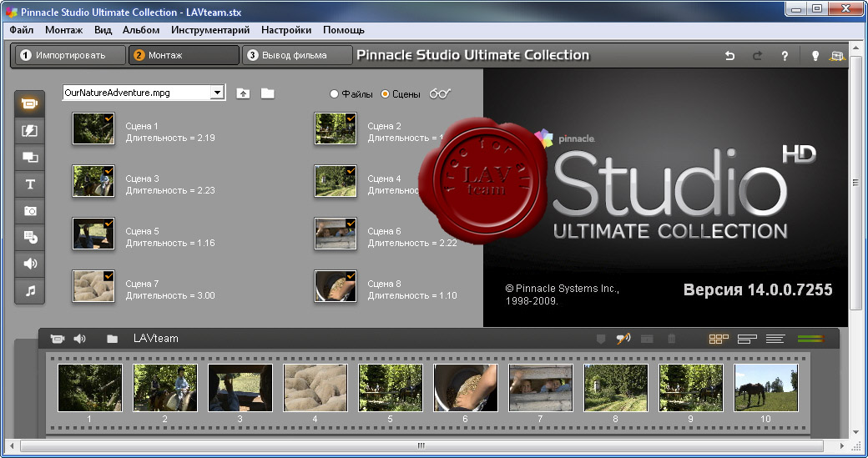Select the Сцена 6 thumbnail in album
Screen dimensions: 868x458
(336, 234)
